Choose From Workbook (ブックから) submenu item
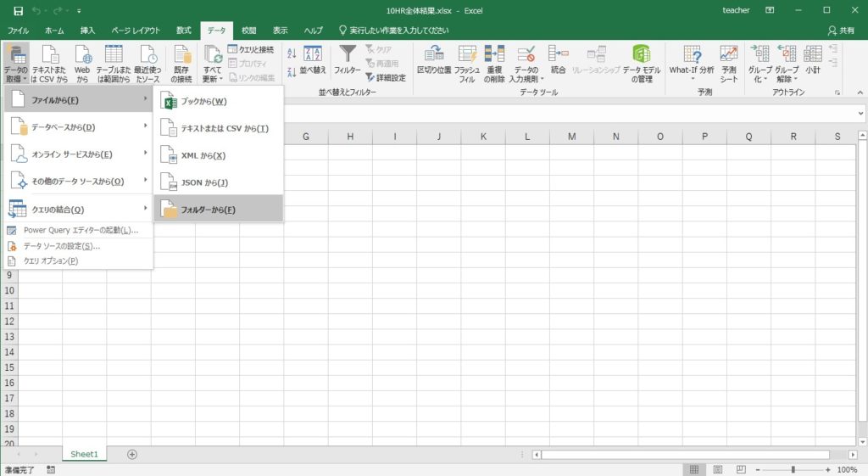This screenshot has width=868, height=476. pos(219,101)
